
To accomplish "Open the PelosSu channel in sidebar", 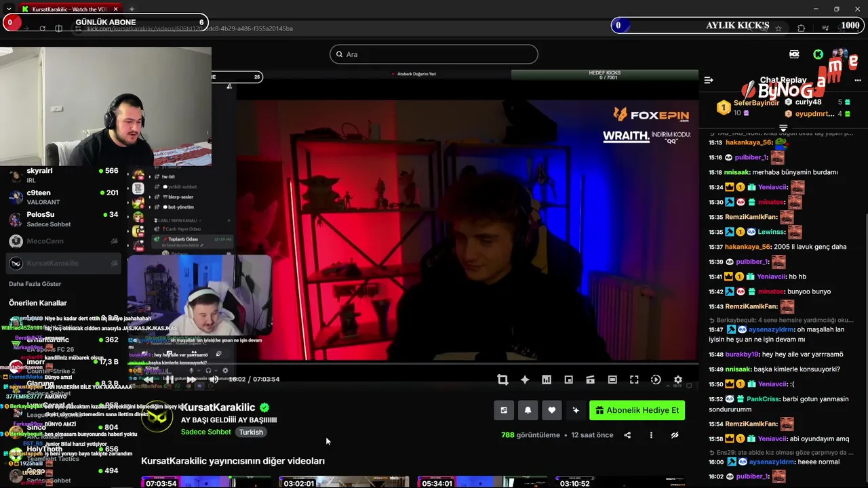I will point(63,219).
